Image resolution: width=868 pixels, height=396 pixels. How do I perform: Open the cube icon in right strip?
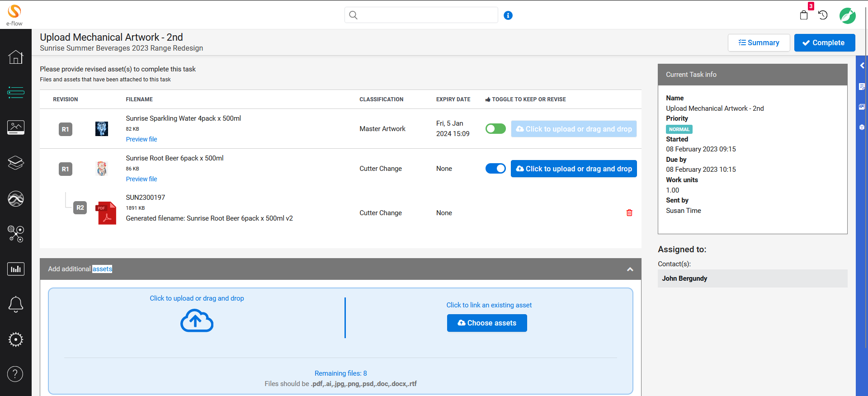(862, 127)
